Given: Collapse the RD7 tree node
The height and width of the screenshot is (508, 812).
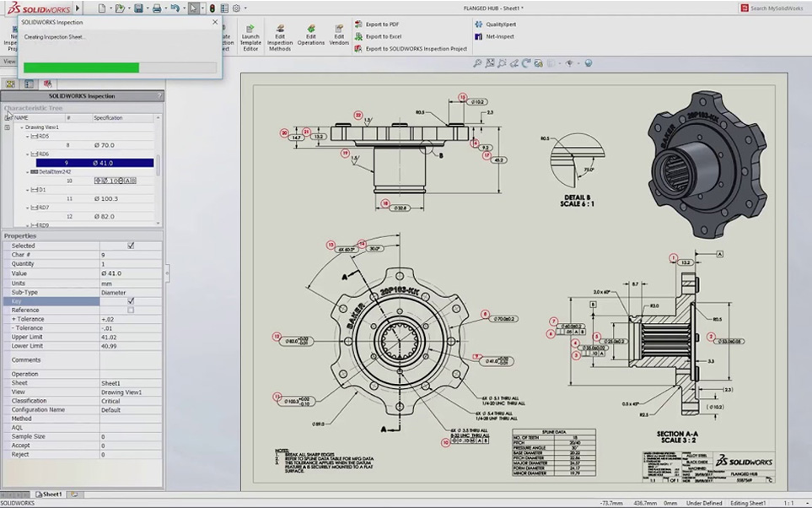Looking at the screenshot, I should click(x=28, y=208).
